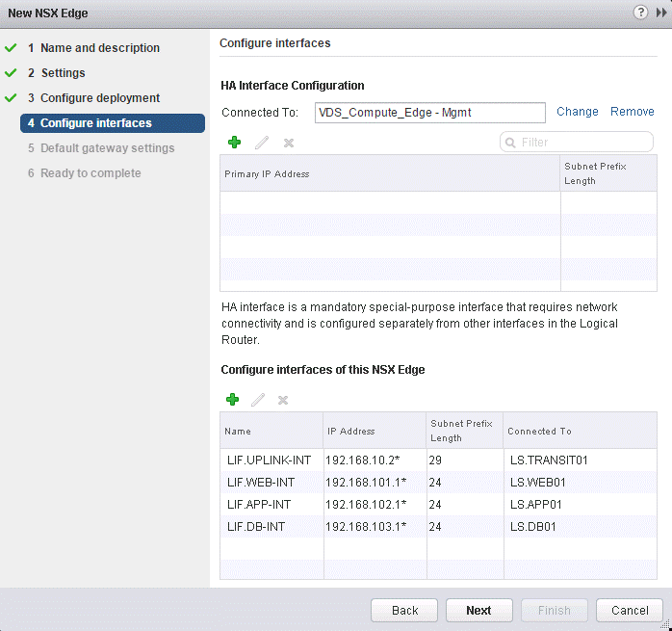Click the delete X in HA Interface section
672x631 pixels.
pyautogui.click(x=287, y=143)
